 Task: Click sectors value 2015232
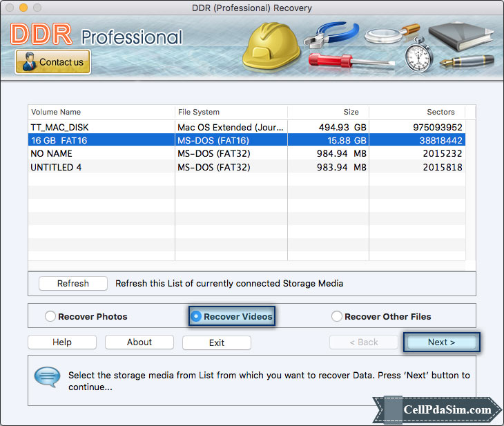pos(443,153)
